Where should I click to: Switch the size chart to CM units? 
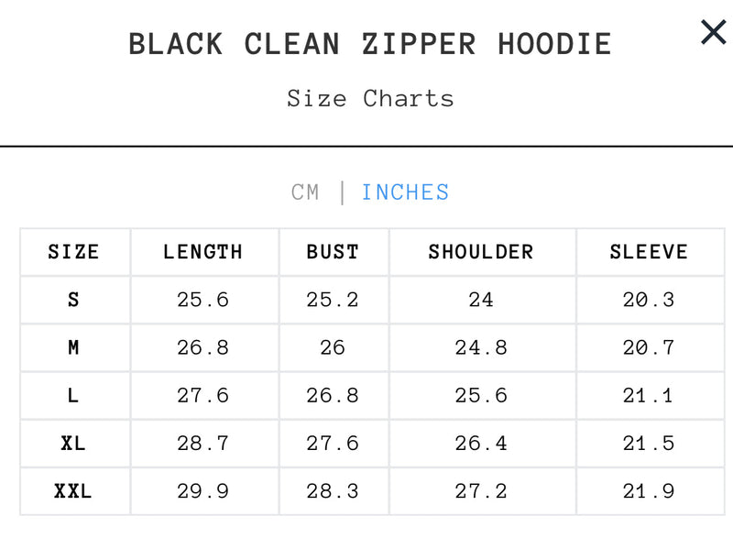pyautogui.click(x=308, y=192)
